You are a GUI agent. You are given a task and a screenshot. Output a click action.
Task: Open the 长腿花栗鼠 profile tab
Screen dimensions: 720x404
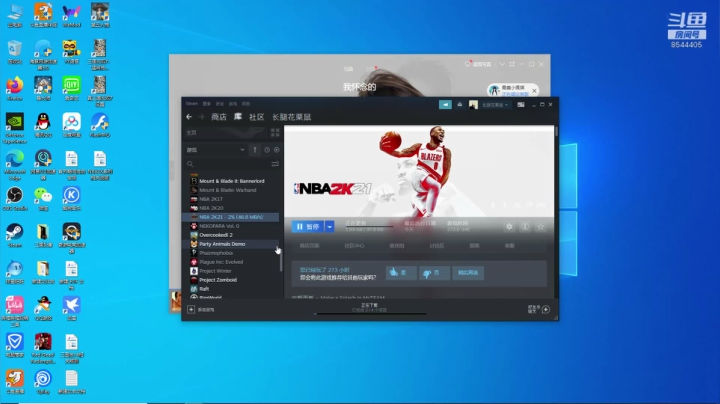click(x=292, y=117)
